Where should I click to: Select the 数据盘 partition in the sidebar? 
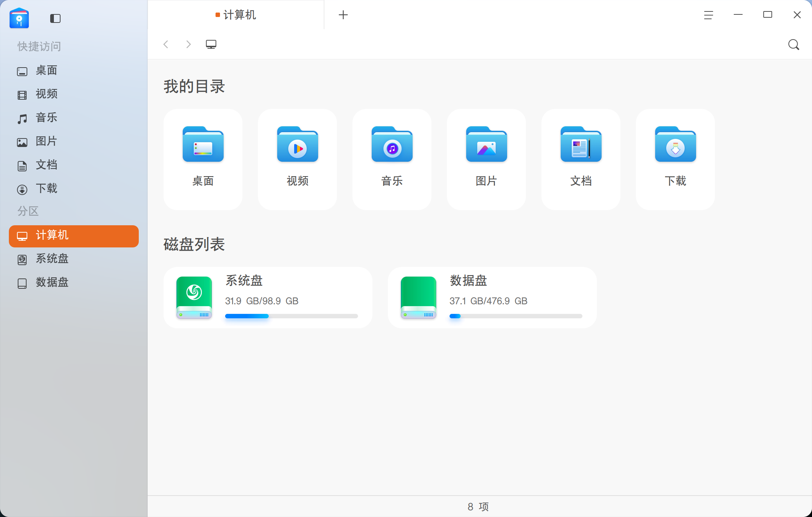pyautogui.click(x=51, y=283)
